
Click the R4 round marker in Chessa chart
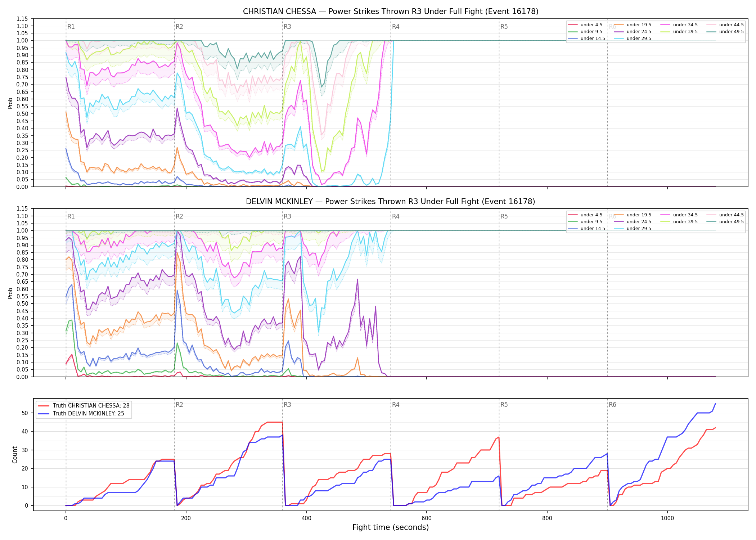pyautogui.click(x=396, y=27)
